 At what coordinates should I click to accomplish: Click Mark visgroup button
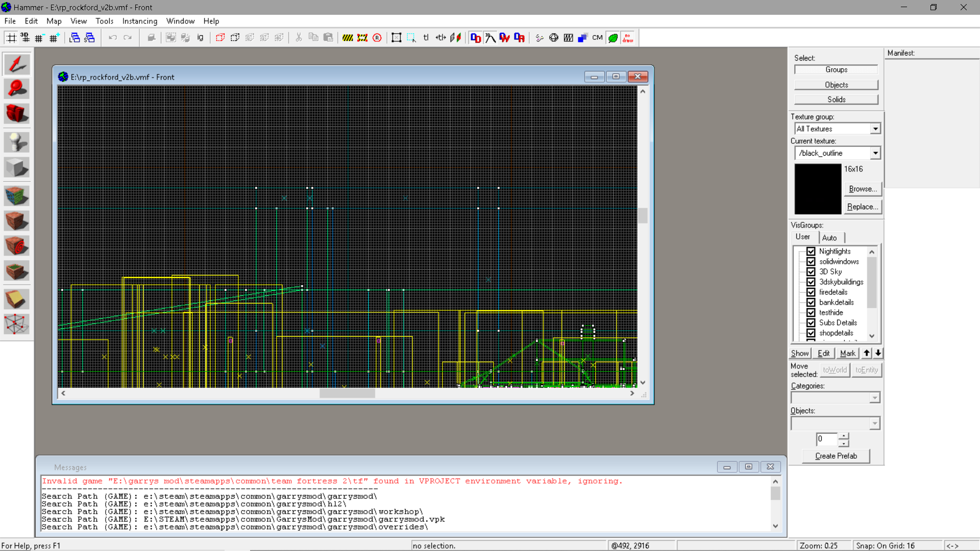(x=847, y=353)
